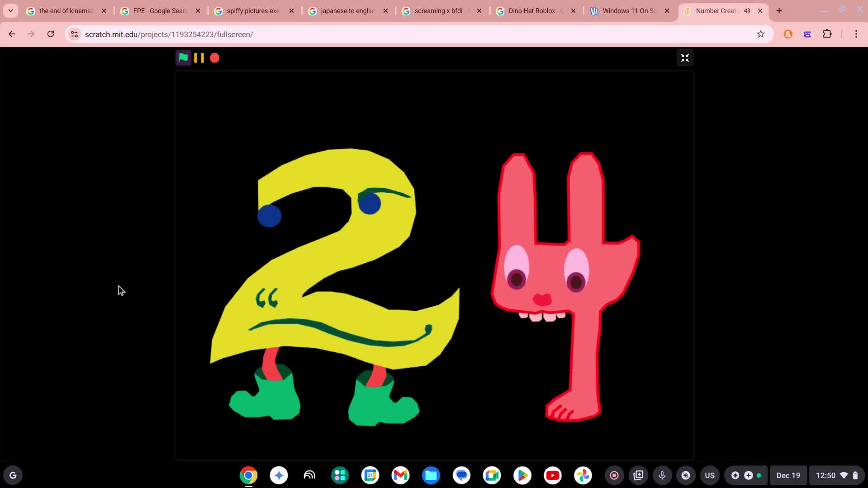Screen dimensions: 868x488
Task: Click the pause button next to the flag
Action: [198, 57]
